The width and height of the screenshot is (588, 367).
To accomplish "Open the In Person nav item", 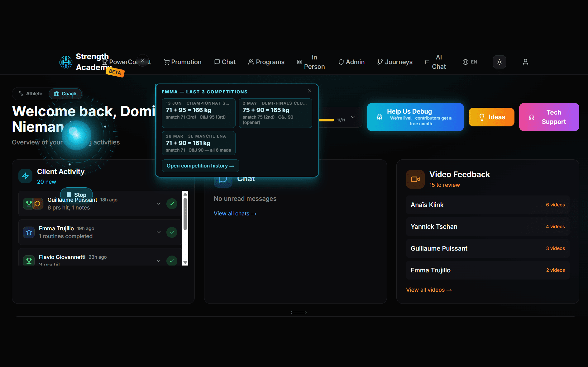I will pyautogui.click(x=311, y=62).
